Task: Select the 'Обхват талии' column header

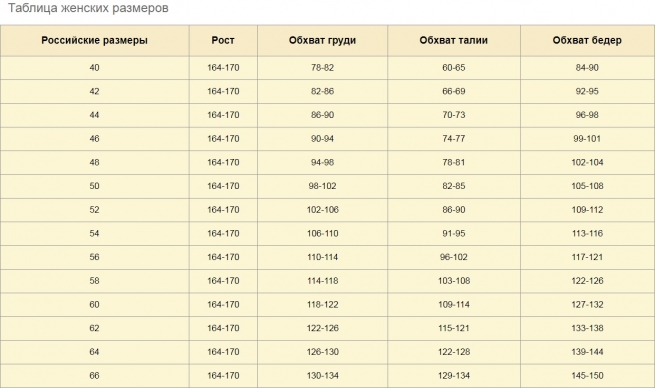Action: (x=454, y=41)
